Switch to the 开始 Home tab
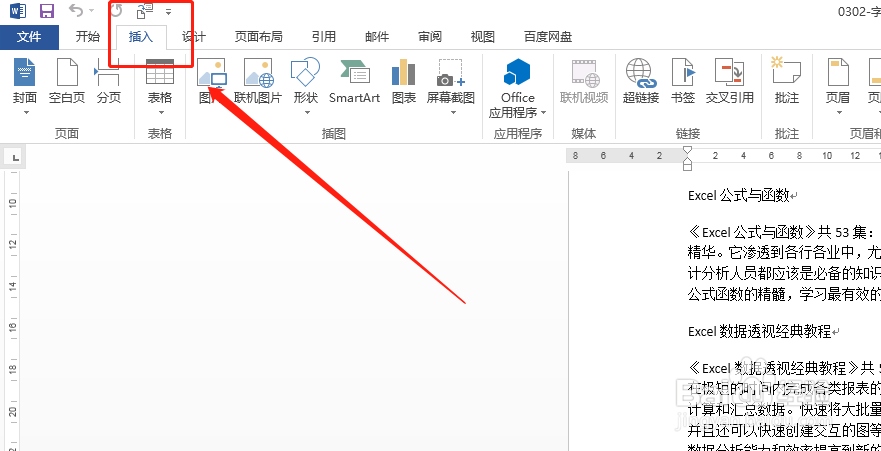 click(88, 37)
